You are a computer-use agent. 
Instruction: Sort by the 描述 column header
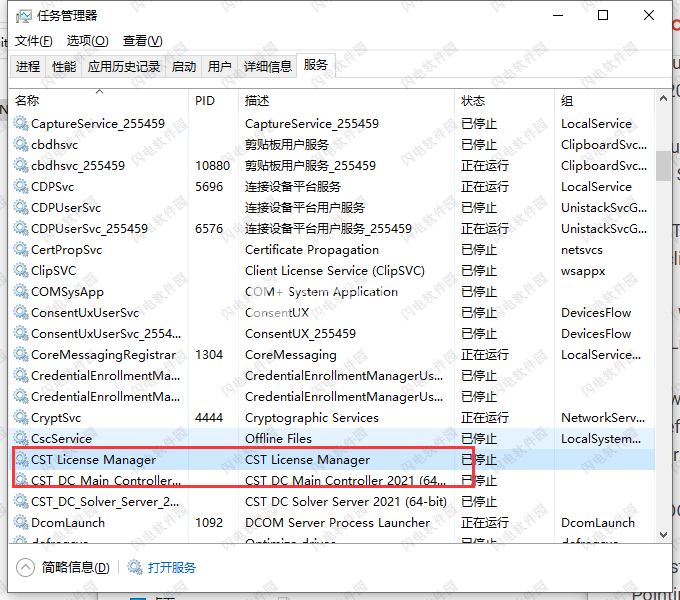346,101
